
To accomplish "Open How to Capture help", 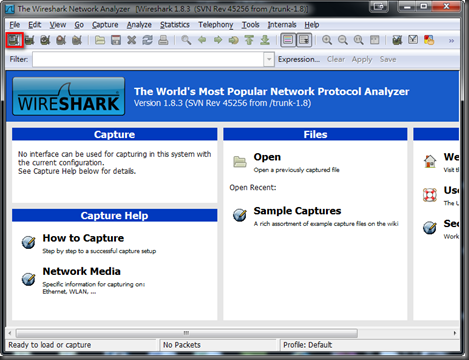I will (83, 238).
